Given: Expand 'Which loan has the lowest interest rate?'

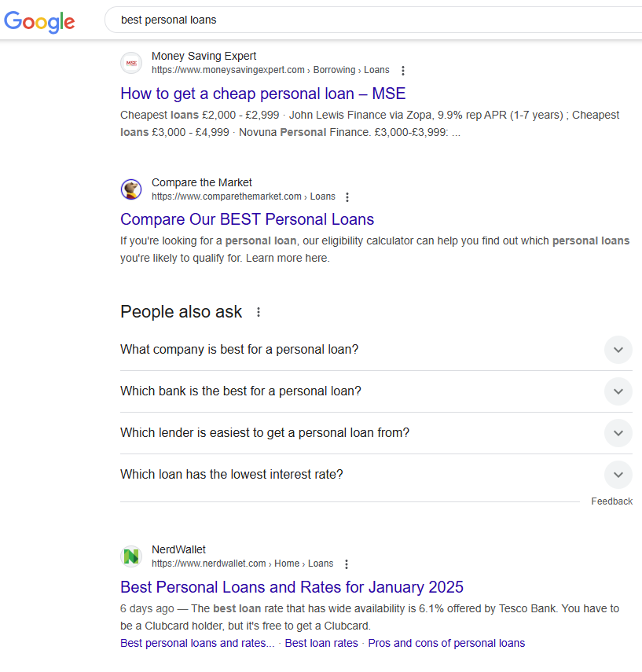Looking at the screenshot, I should coord(618,475).
